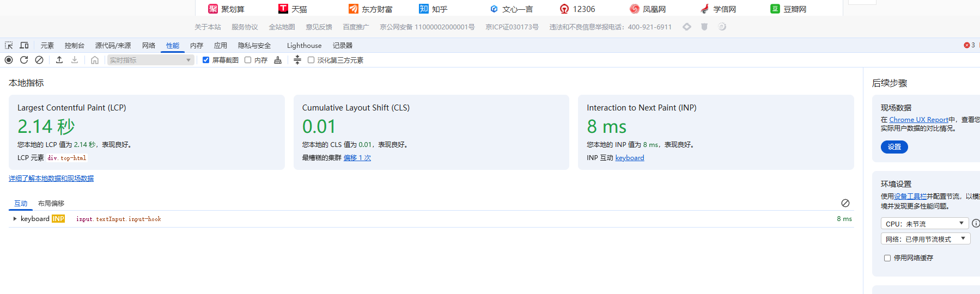Open the 凤凰网 site shortcut
Viewport: 980px width, 294px height.
(x=648, y=9)
